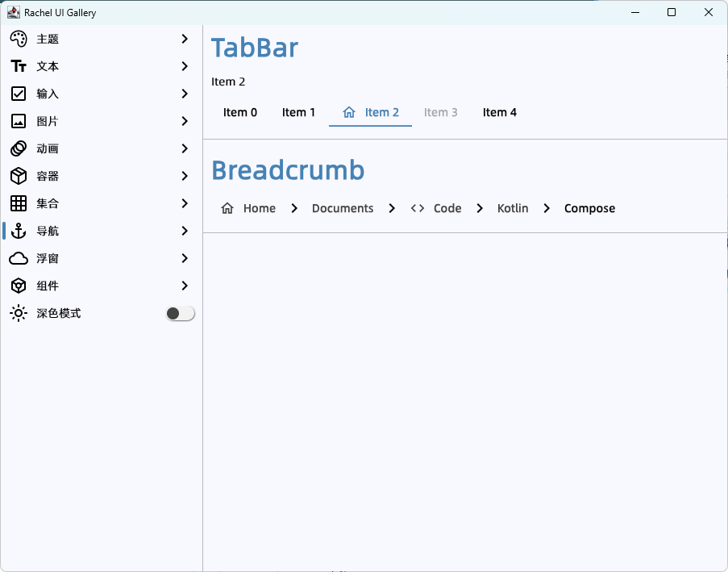Expand the 导航 section chevron
This screenshot has height=572, width=728.
pos(185,231)
